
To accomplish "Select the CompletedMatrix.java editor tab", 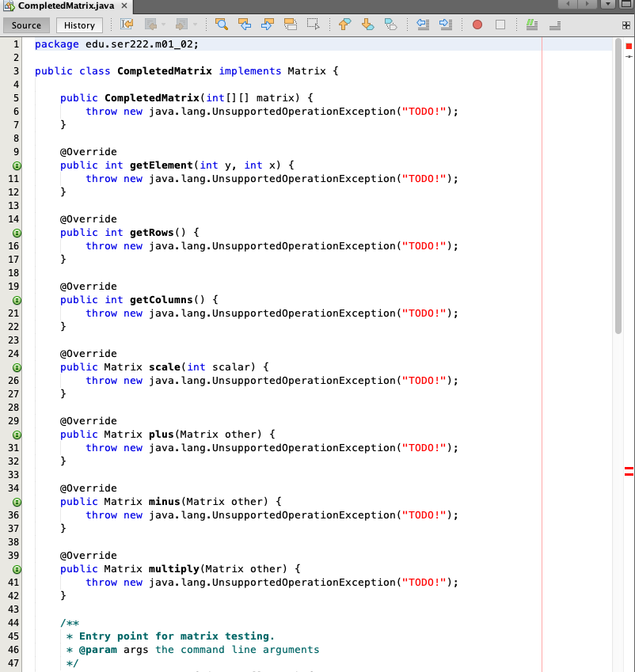I will pos(59,5).
